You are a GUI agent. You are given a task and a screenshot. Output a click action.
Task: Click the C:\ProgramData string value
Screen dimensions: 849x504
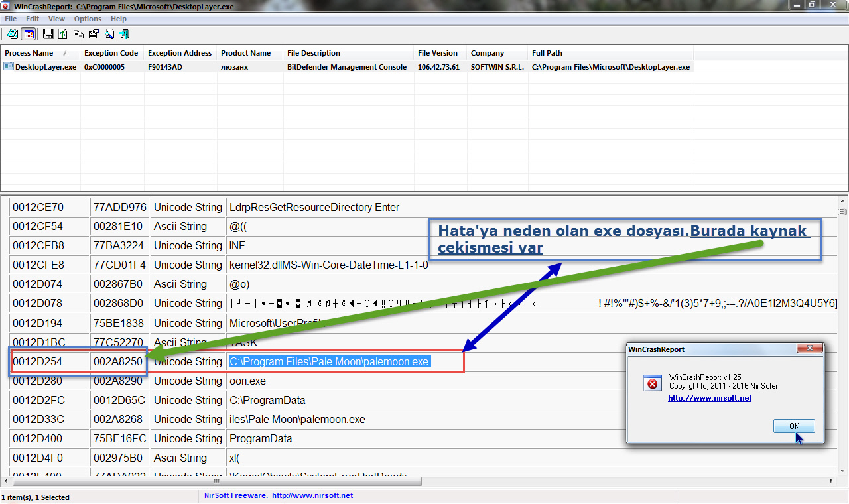tap(267, 400)
